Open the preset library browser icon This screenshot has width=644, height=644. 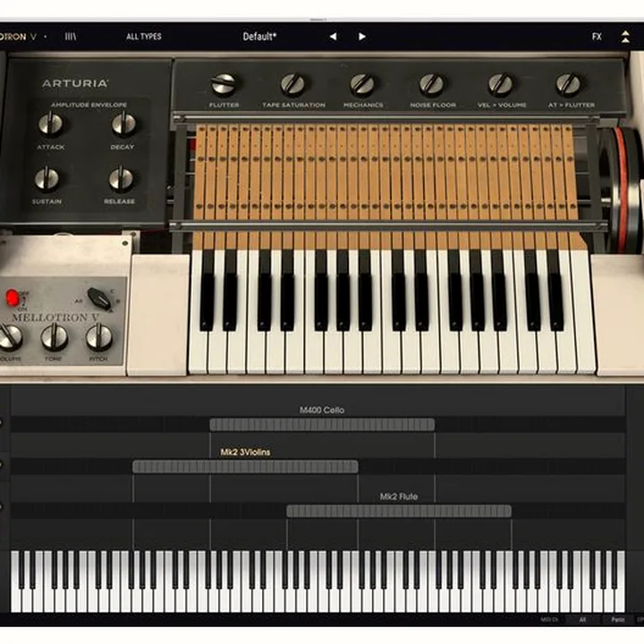coord(71,37)
